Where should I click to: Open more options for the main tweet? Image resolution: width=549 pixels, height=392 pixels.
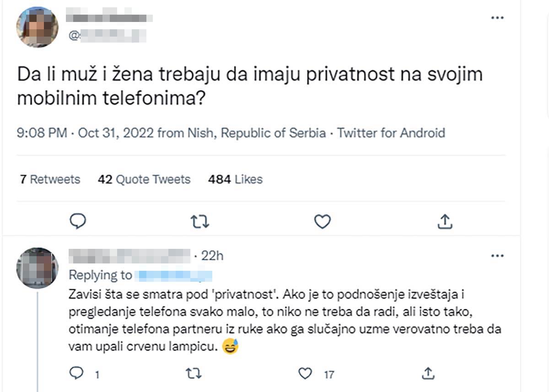[497, 17]
